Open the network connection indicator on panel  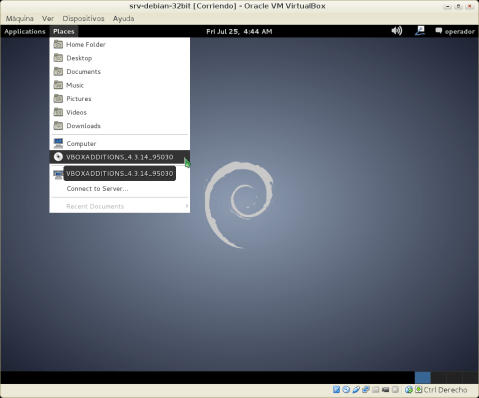(420, 31)
